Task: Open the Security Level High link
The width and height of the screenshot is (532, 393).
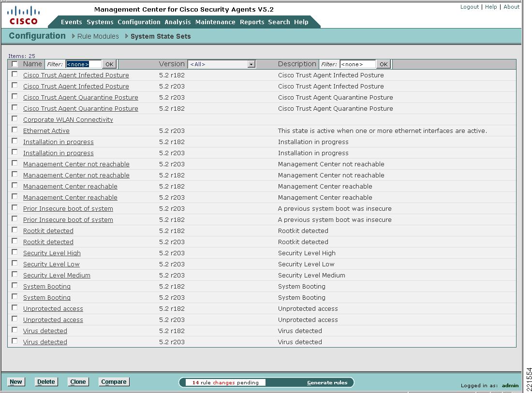Action: click(52, 253)
